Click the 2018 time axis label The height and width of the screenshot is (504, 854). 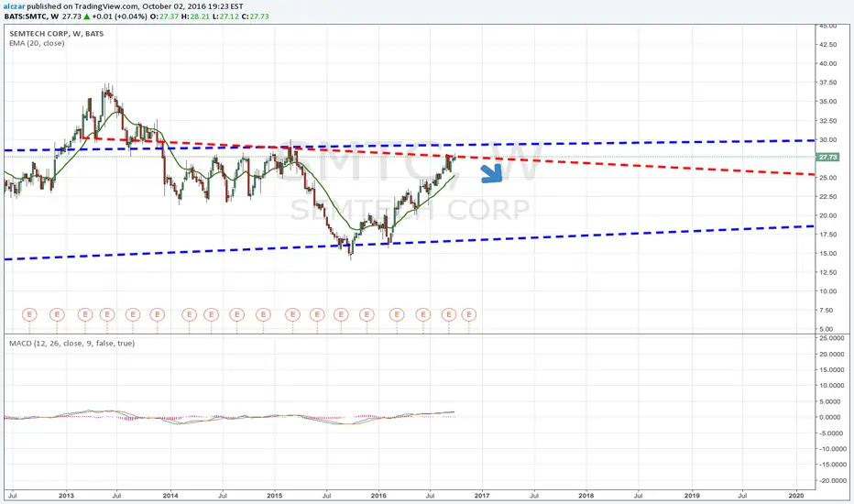click(x=586, y=496)
